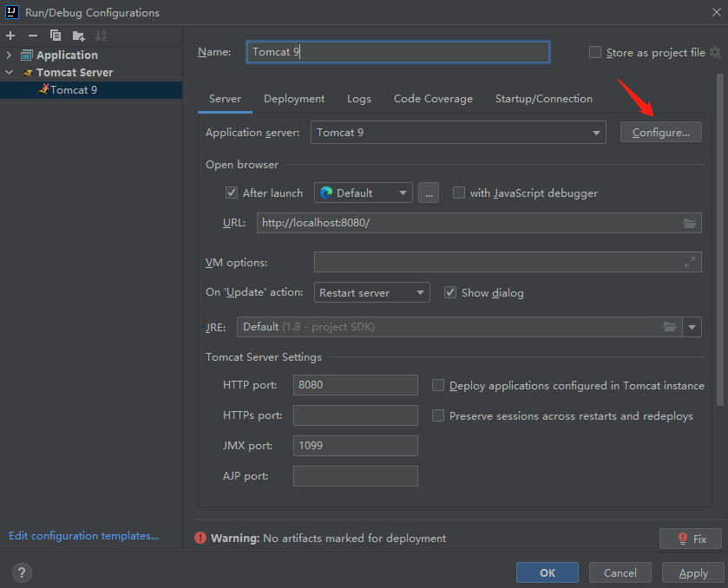Click the Application node icon
Screen dimensions: 728x588
(x=26, y=56)
